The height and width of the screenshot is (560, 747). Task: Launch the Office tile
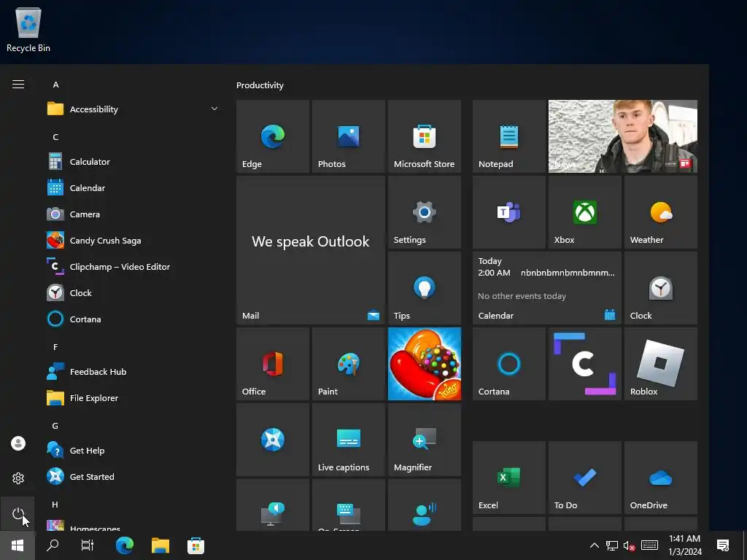273,364
